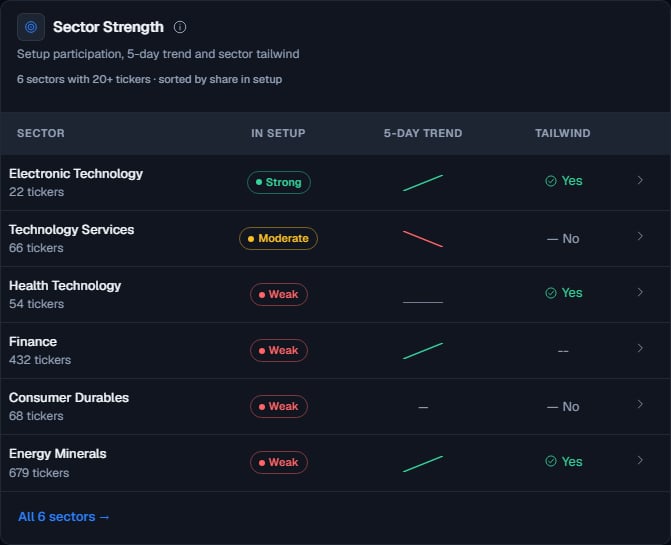Screen dimensions: 671x545
Task: Select the Health Technology sector name
Action: click(x=65, y=286)
